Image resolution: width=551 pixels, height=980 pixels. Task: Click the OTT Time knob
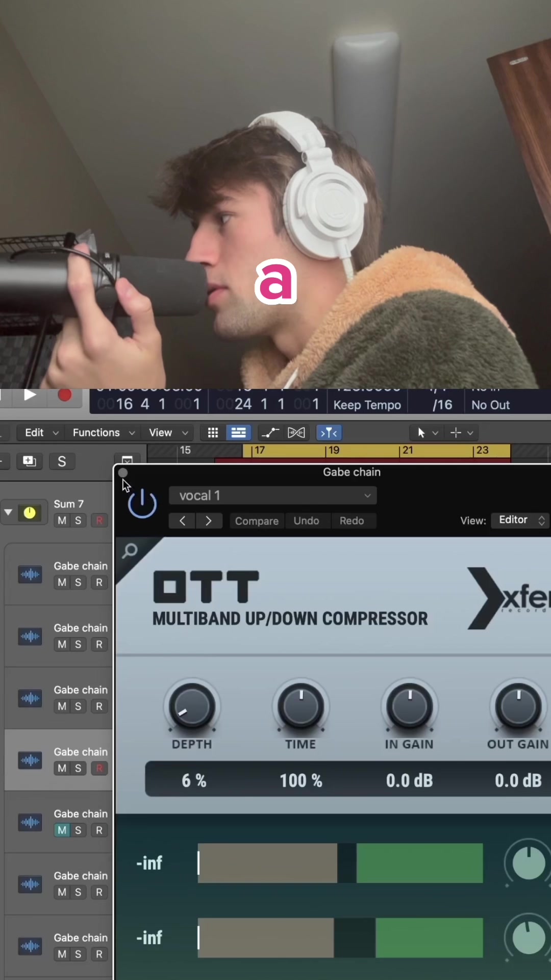click(x=300, y=706)
